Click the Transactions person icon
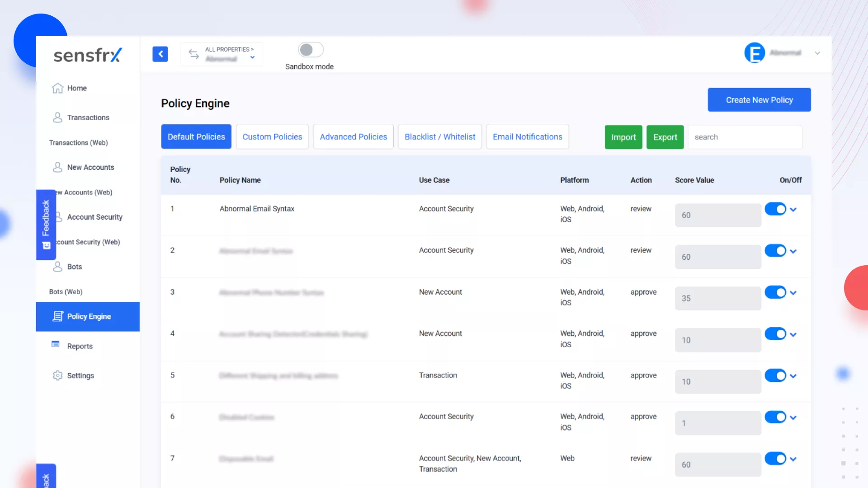The image size is (868, 488). pyautogui.click(x=57, y=117)
